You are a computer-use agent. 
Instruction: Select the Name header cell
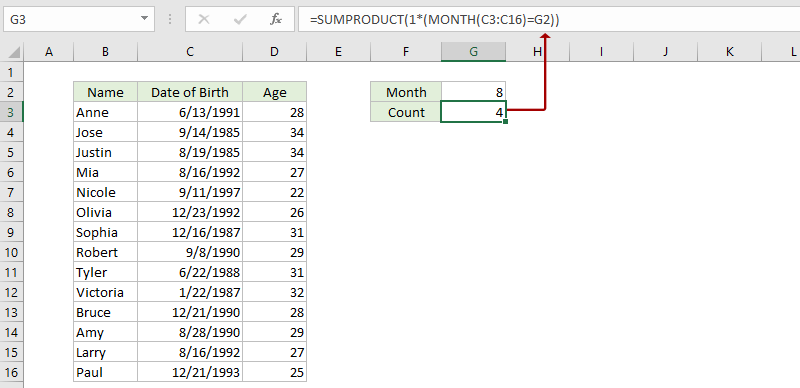[105, 92]
